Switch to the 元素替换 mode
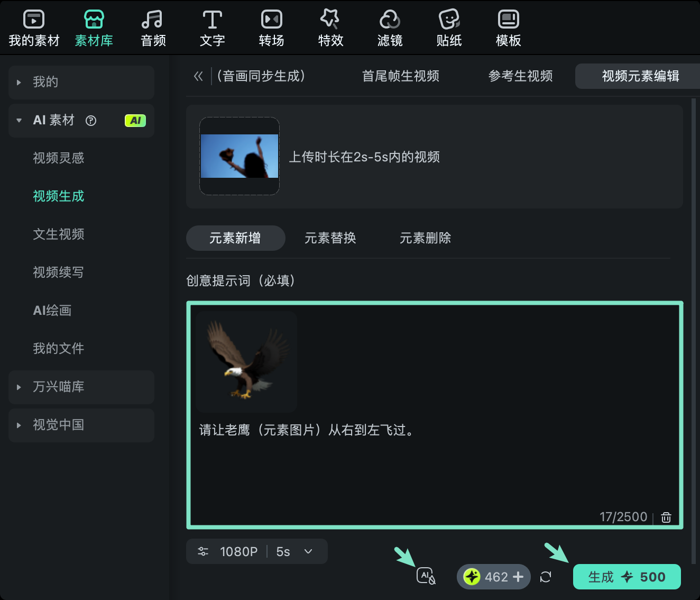 click(x=330, y=238)
